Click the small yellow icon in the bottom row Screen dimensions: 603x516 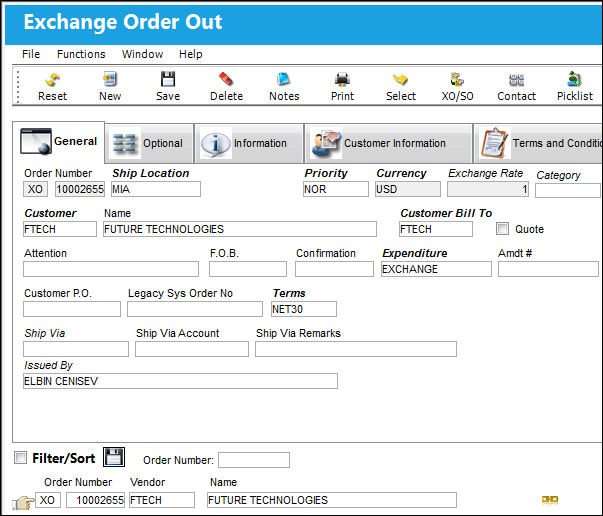coord(550,499)
